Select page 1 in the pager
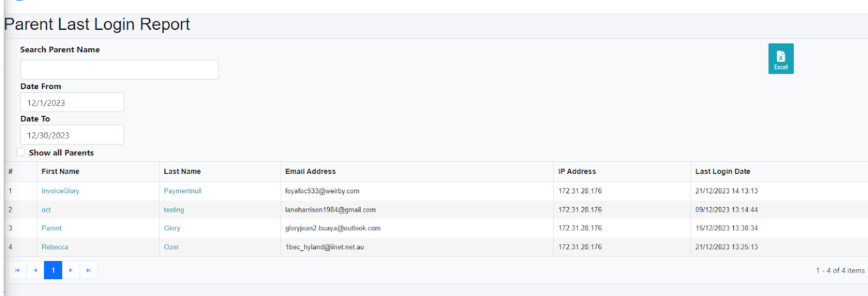 pos(53,270)
